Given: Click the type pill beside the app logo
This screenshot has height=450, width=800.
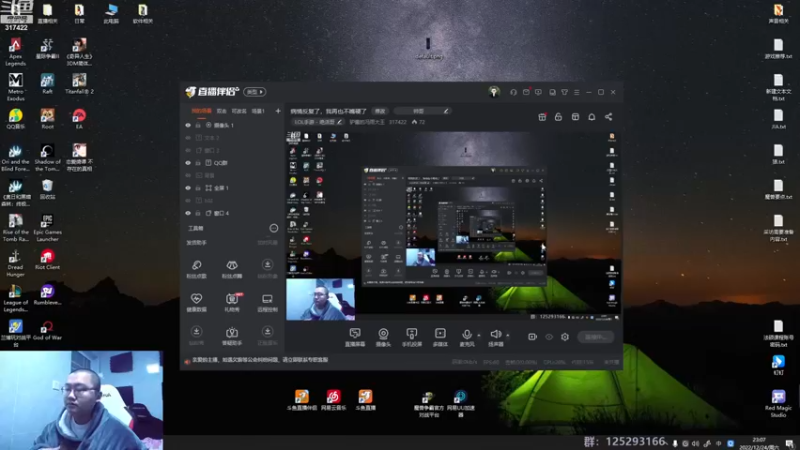Looking at the screenshot, I should click(x=255, y=92).
